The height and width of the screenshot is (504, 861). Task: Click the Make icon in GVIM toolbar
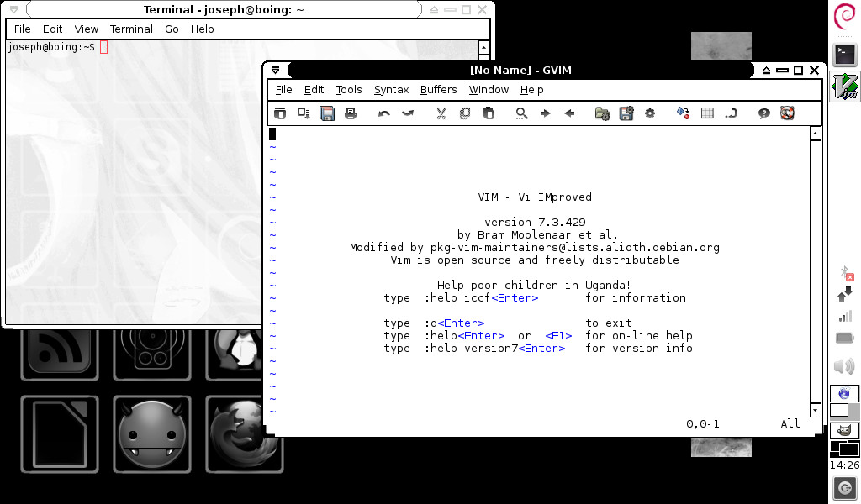(x=683, y=113)
